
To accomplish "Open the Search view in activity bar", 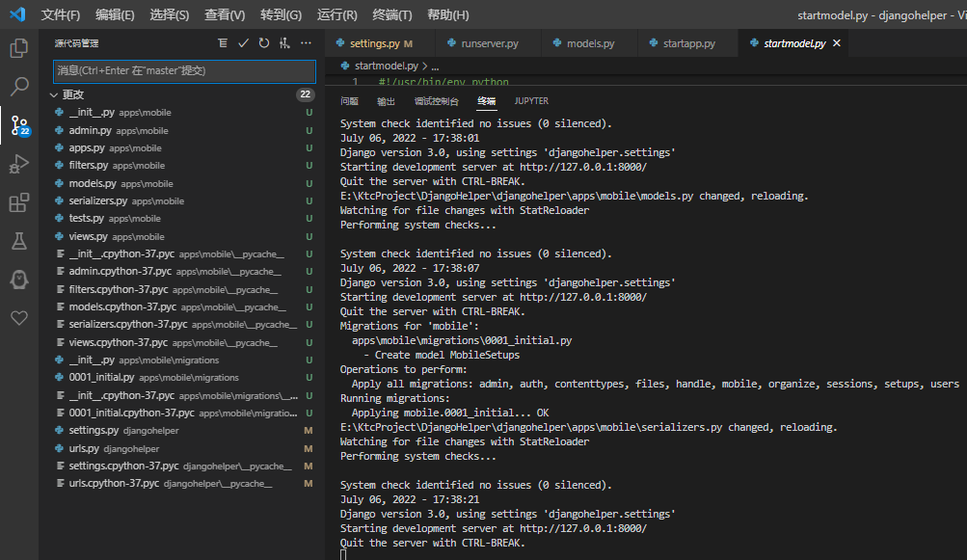I will tap(18, 87).
